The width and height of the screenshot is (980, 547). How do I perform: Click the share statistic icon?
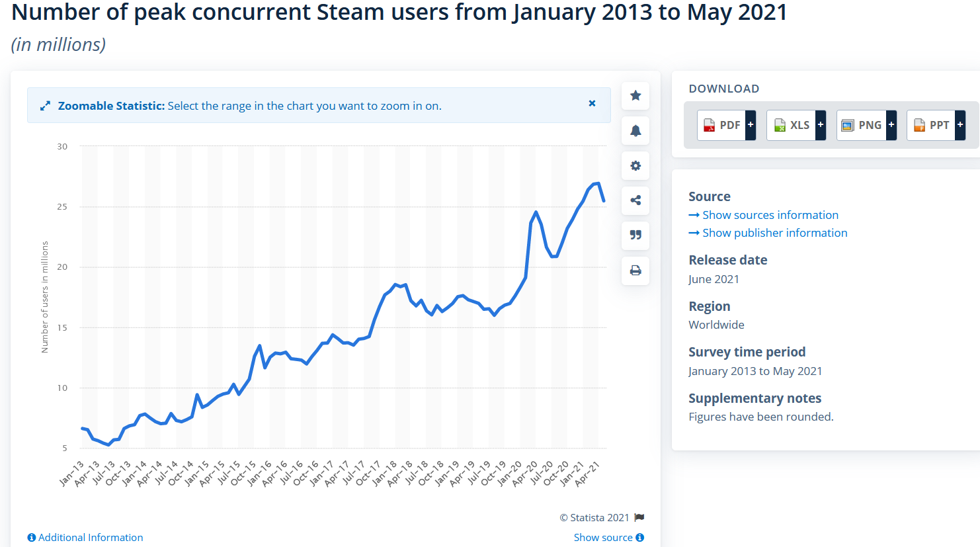tap(635, 200)
